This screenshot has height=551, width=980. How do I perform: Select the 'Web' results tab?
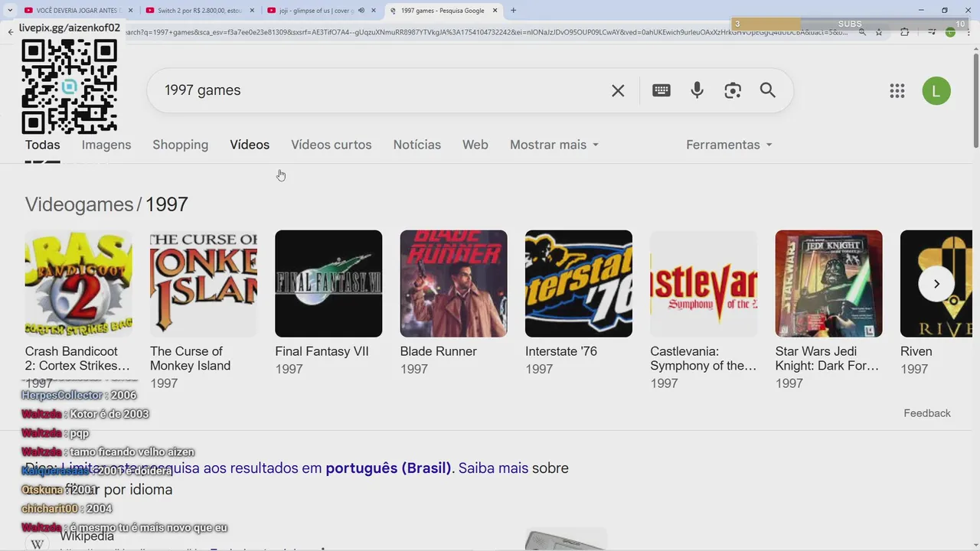coord(475,145)
